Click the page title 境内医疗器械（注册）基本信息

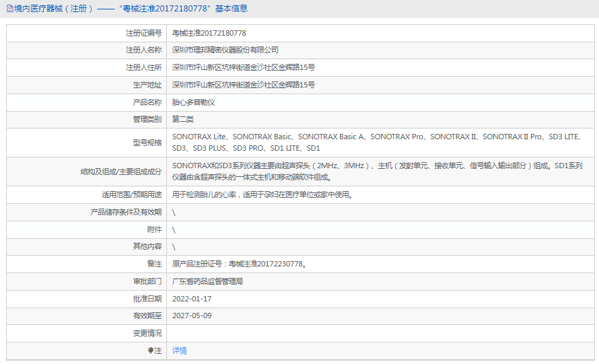[x=131, y=8]
